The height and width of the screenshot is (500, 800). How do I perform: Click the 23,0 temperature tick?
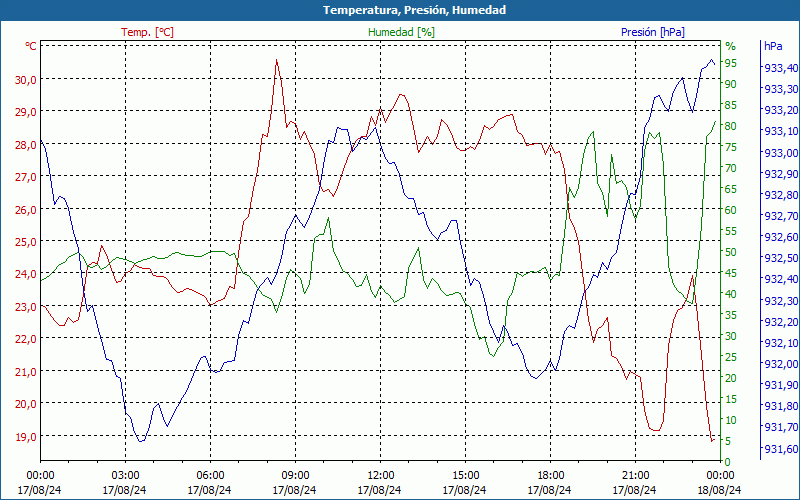pos(26,307)
